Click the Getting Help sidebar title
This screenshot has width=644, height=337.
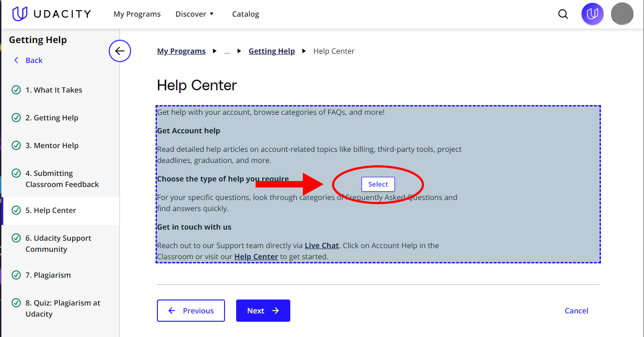point(38,40)
